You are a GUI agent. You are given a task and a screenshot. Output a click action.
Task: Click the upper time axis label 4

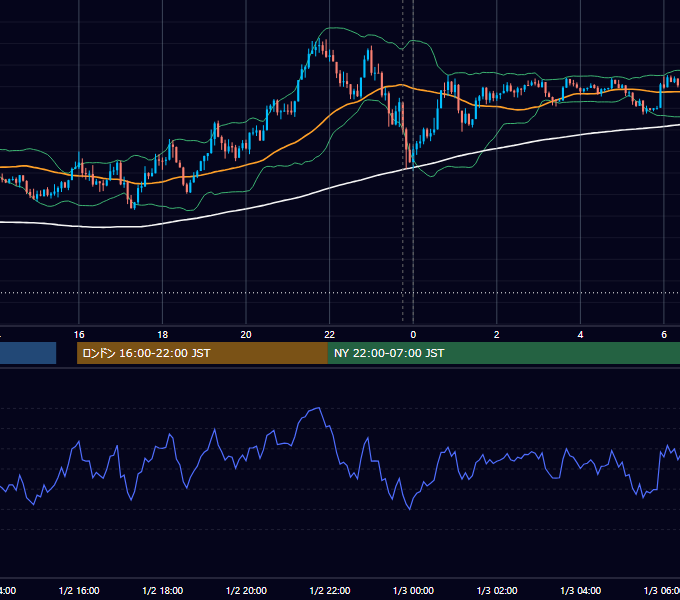point(580,335)
